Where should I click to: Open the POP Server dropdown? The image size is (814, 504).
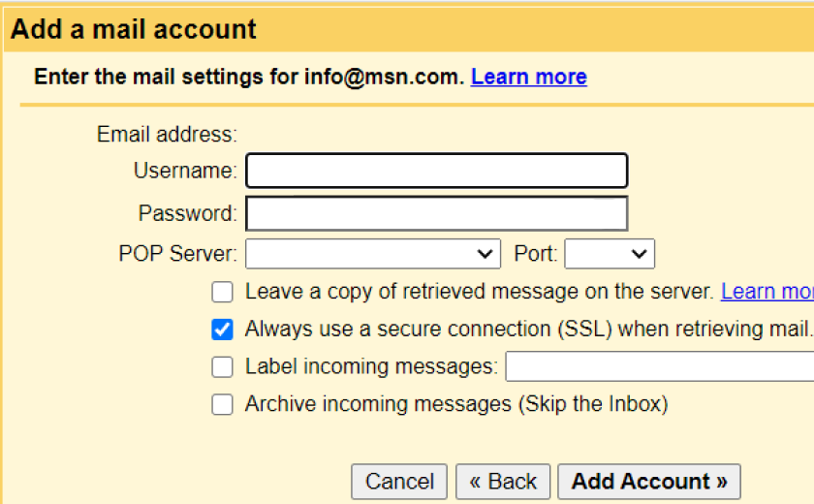coord(373,254)
